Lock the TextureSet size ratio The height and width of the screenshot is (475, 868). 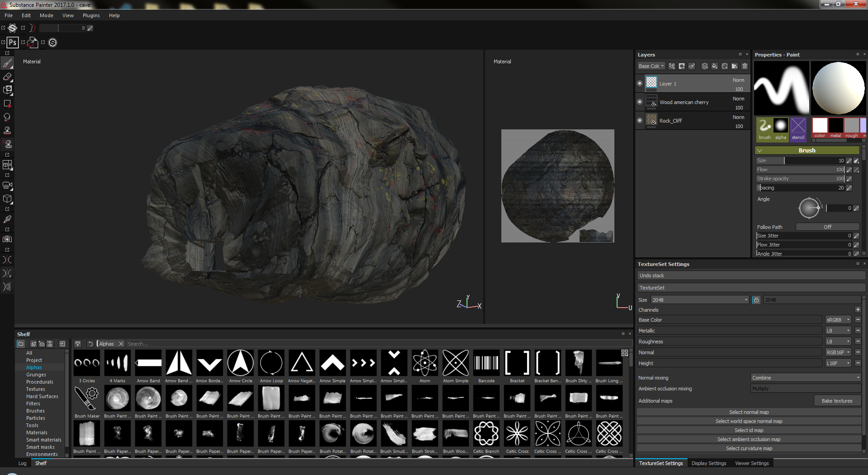[x=756, y=300]
